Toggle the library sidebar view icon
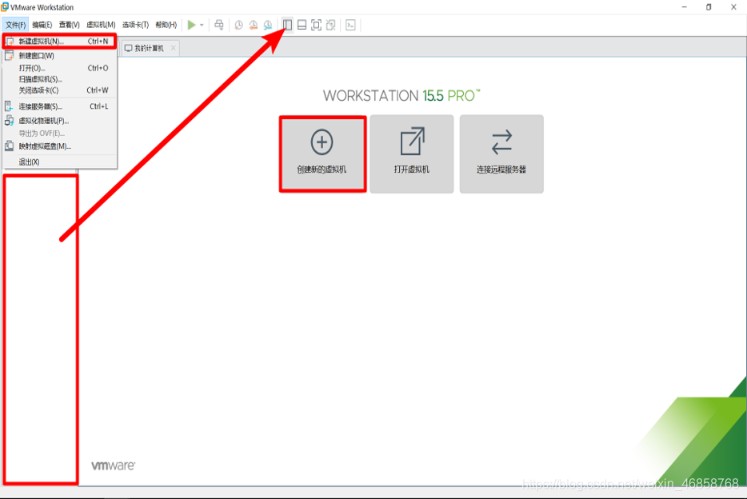The width and height of the screenshot is (747, 499). [287, 25]
